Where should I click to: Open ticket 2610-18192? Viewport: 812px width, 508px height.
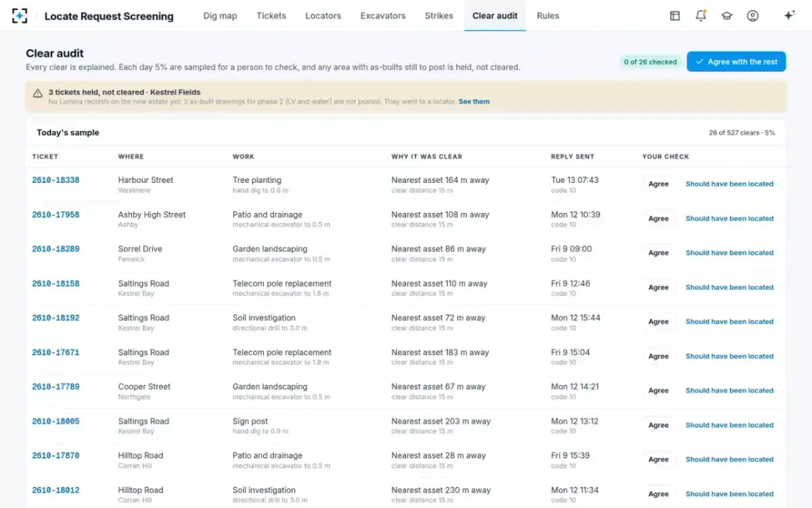click(x=55, y=318)
